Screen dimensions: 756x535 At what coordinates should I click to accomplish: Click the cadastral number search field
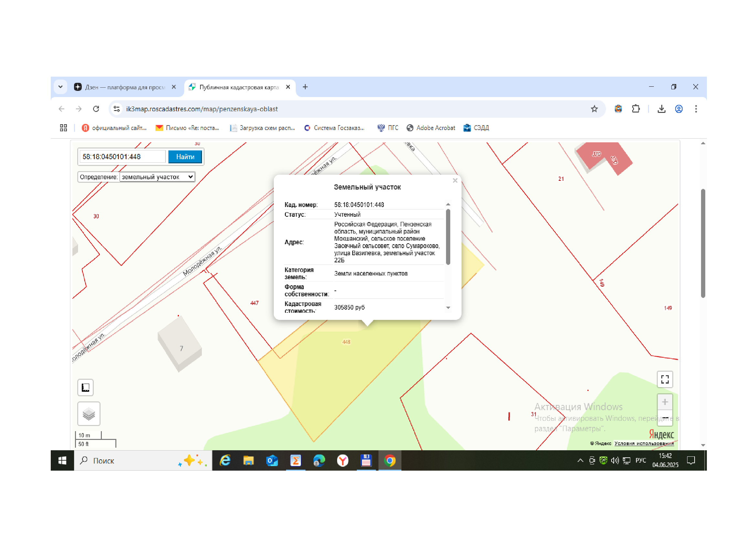click(x=122, y=157)
